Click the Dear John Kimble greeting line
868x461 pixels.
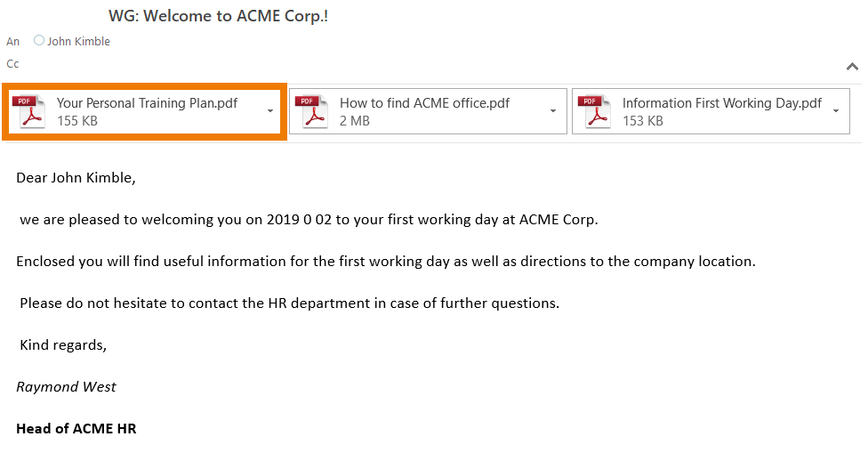click(x=76, y=178)
